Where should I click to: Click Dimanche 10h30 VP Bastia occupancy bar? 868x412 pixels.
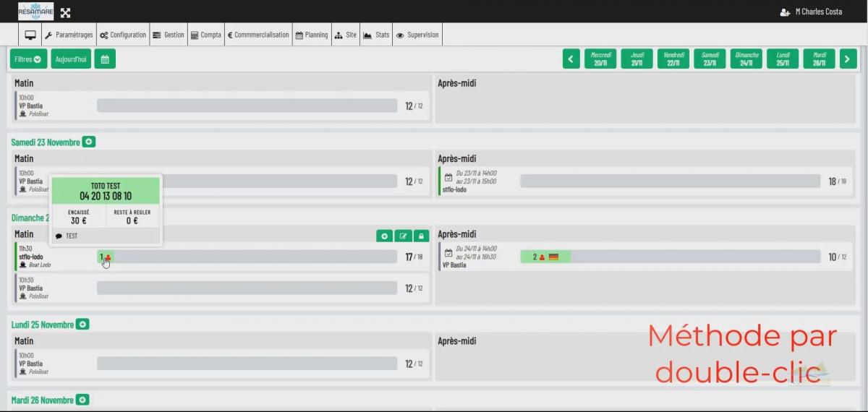[247, 288]
